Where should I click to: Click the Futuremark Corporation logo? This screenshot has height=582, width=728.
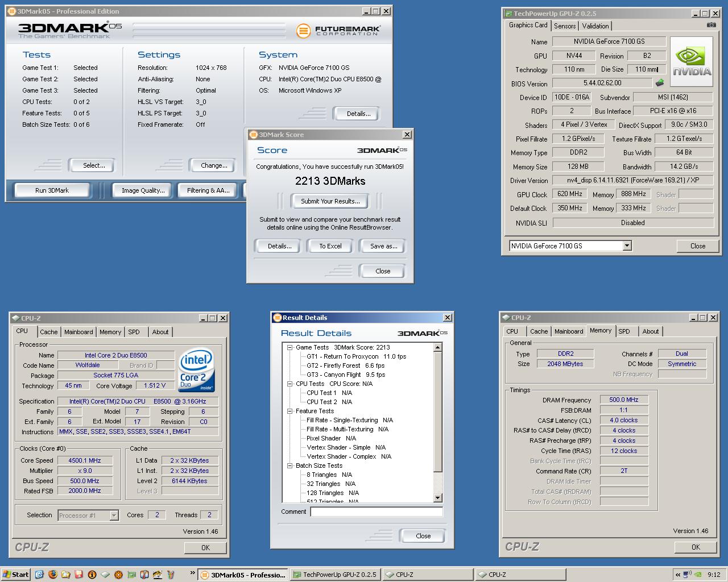pyautogui.click(x=338, y=30)
